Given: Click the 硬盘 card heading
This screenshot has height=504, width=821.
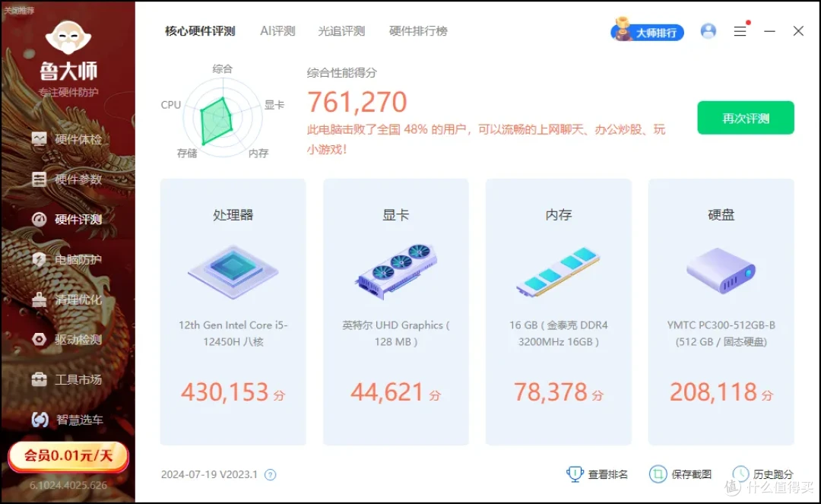Looking at the screenshot, I should [x=721, y=215].
